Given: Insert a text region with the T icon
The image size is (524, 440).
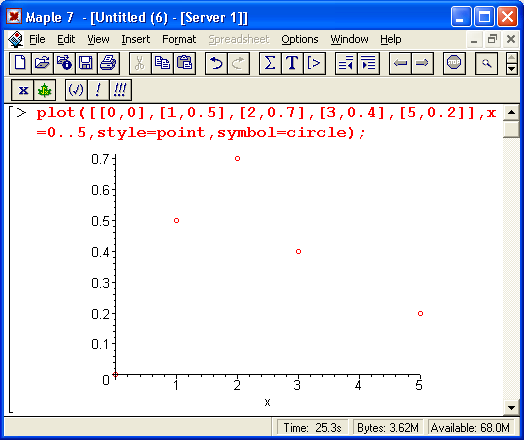Looking at the screenshot, I should click(292, 63).
